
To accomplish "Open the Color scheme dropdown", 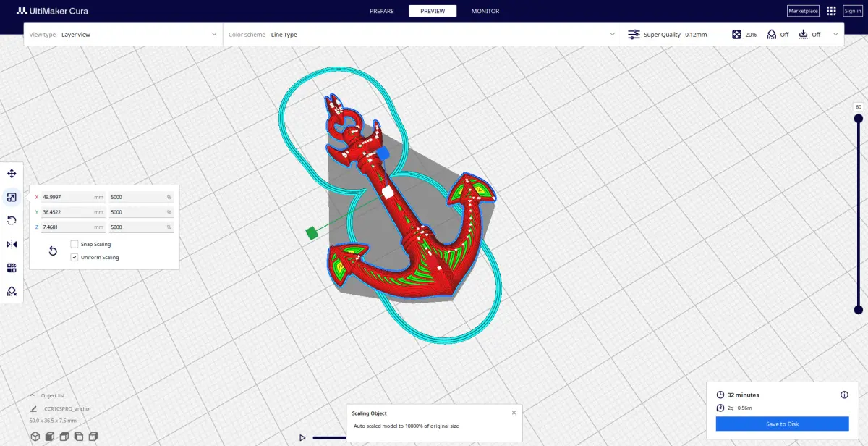I will tap(422, 34).
